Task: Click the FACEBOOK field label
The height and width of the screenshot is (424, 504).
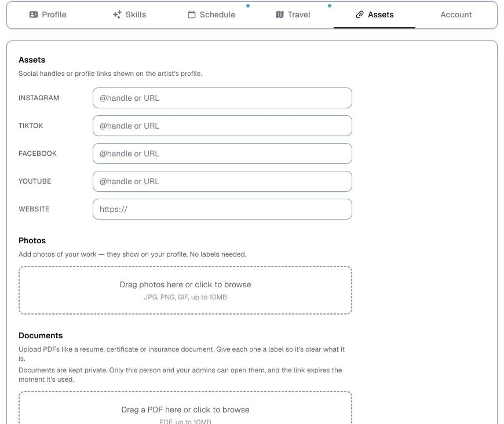Action: point(38,153)
